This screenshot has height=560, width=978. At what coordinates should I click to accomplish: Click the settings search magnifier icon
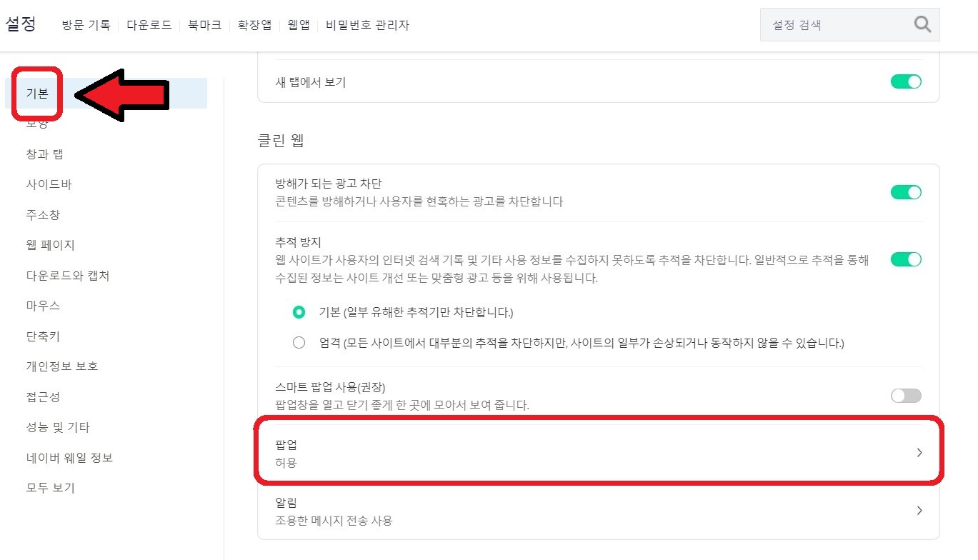point(922,24)
